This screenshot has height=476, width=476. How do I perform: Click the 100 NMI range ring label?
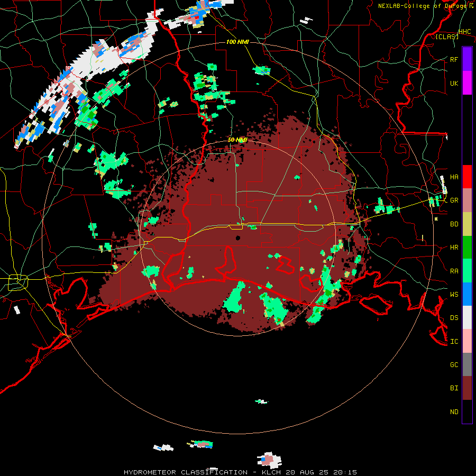point(237,42)
